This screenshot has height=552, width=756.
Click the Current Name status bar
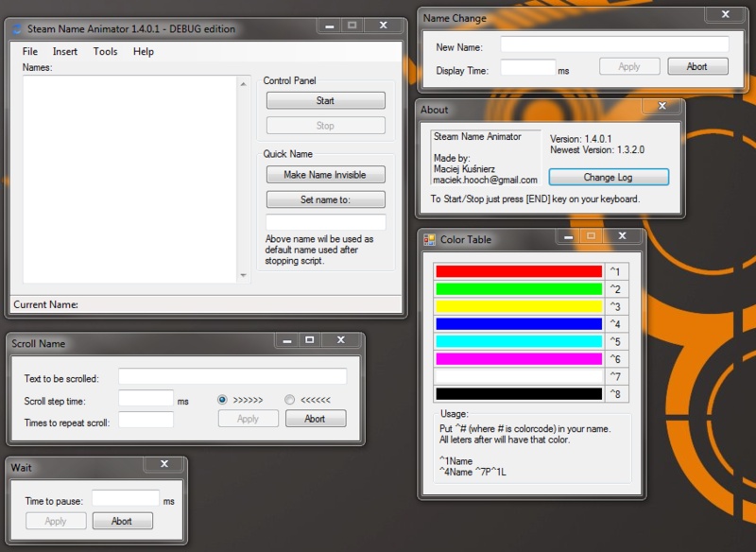tap(206, 304)
